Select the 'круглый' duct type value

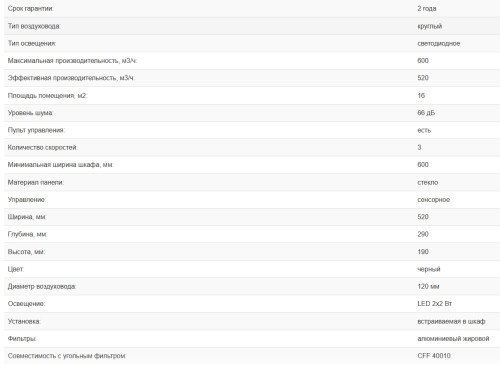pyautogui.click(x=430, y=26)
